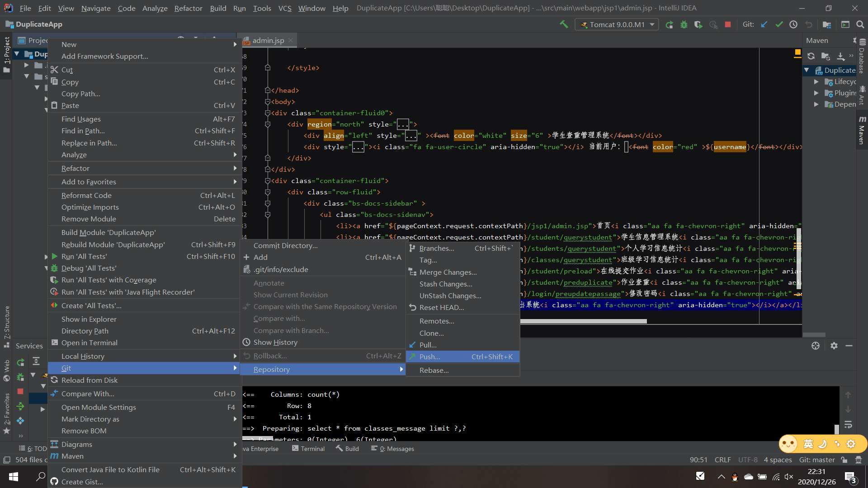Open the Windows Start menu
This screenshot has width=868, height=488.
(x=14, y=476)
